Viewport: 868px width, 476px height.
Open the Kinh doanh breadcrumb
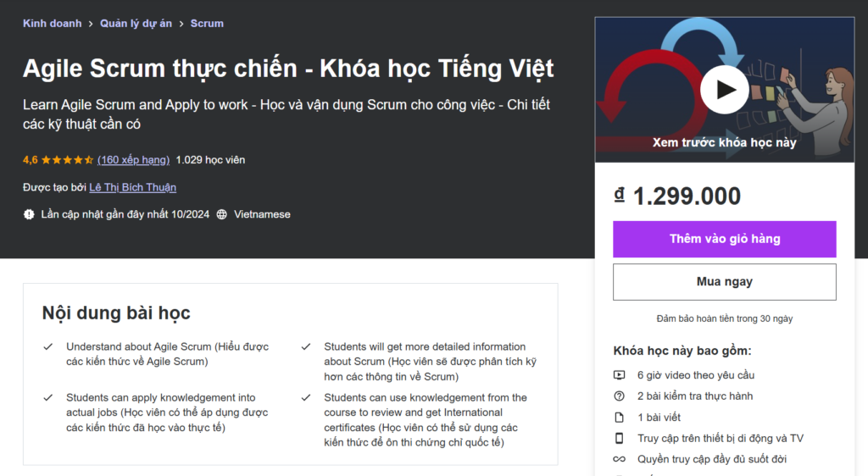click(52, 23)
